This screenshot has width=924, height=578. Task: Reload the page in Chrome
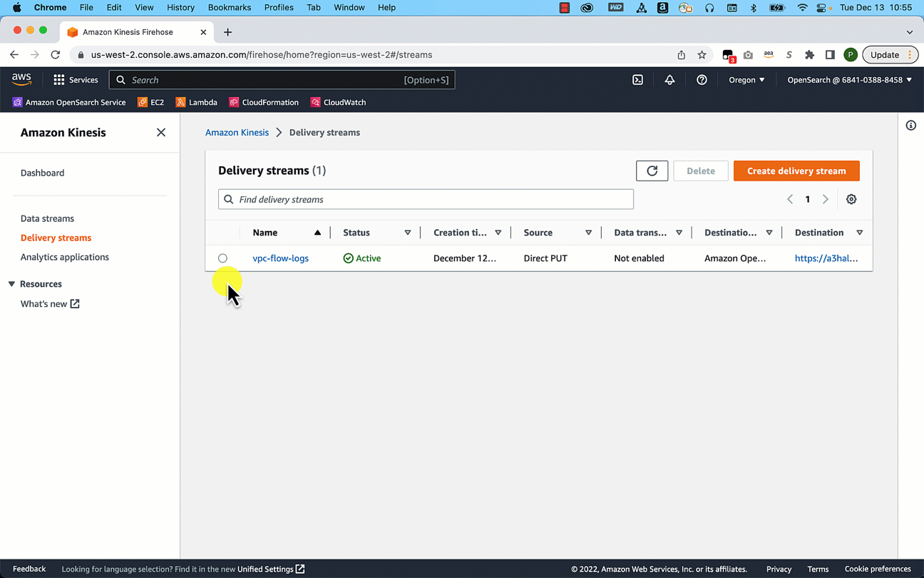[56, 55]
